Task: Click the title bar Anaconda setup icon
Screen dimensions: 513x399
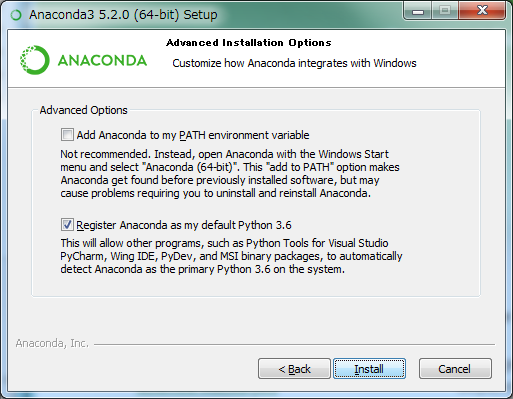Action: [x=16, y=15]
